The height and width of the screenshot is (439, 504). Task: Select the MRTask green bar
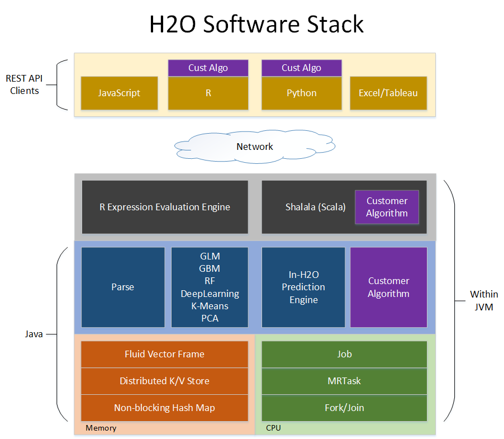click(x=344, y=381)
